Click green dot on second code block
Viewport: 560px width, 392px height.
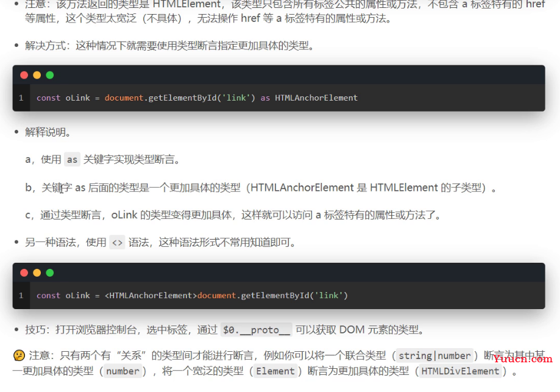point(50,273)
